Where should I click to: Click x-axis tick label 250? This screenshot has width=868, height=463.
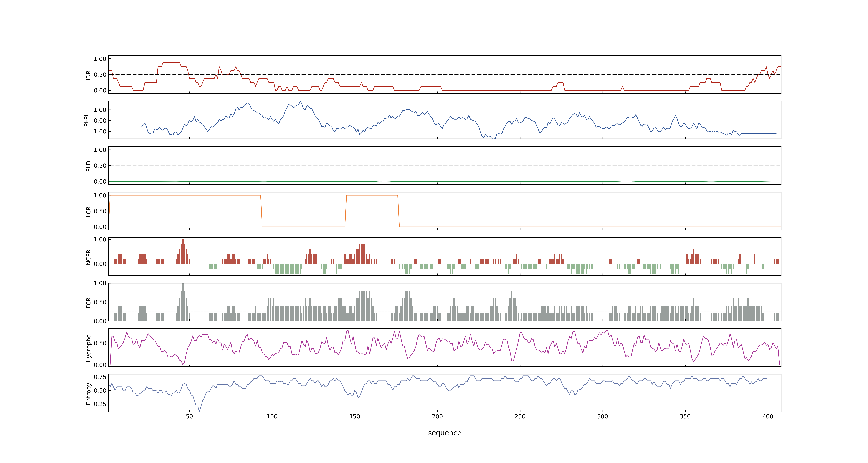(520, 416)
